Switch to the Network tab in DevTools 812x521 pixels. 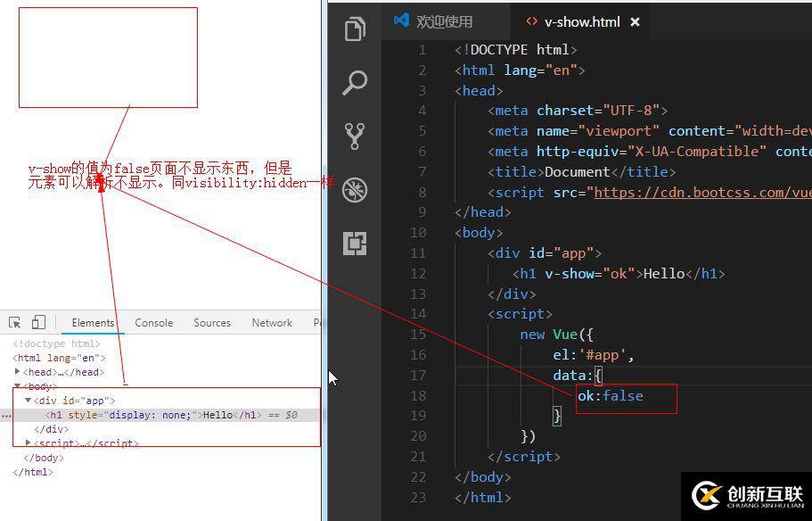272,322
